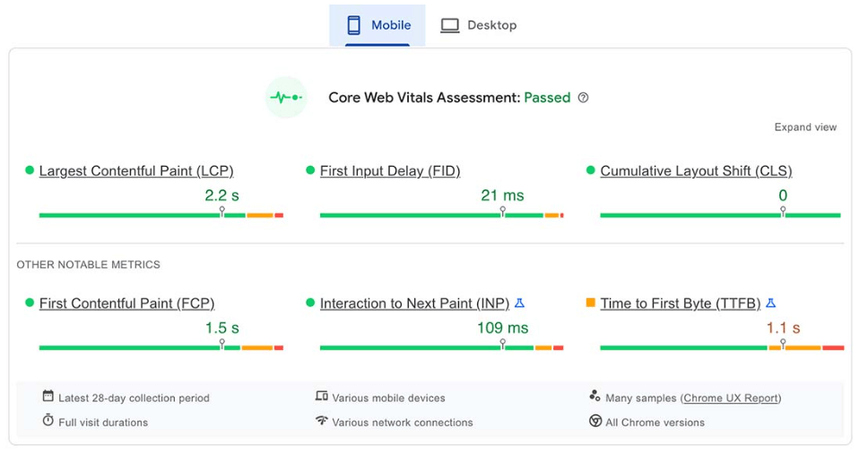Click the INP percentile marker pin
This screenshot has width=868, height=454.
503,344
